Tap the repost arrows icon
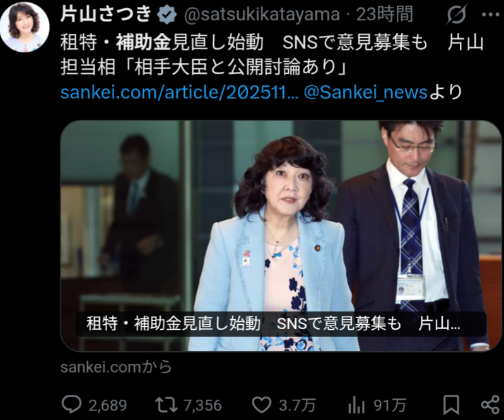The image size is (504, 420). pyautogui.click(x=166, y=405)
